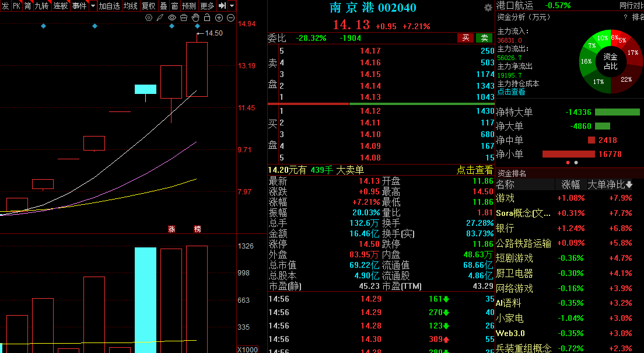644x353 pixels.
Task: Click buy level 1 price 14.12
Action: tap(370, 111)
